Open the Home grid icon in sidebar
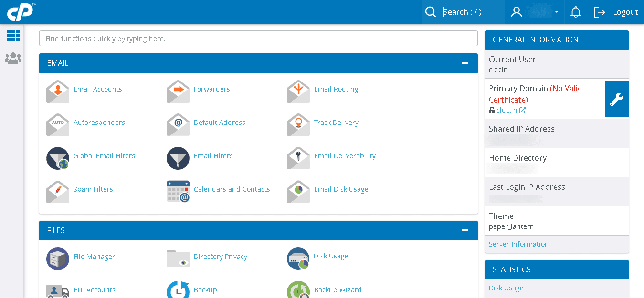644x298 pixels. pos(13,35)
